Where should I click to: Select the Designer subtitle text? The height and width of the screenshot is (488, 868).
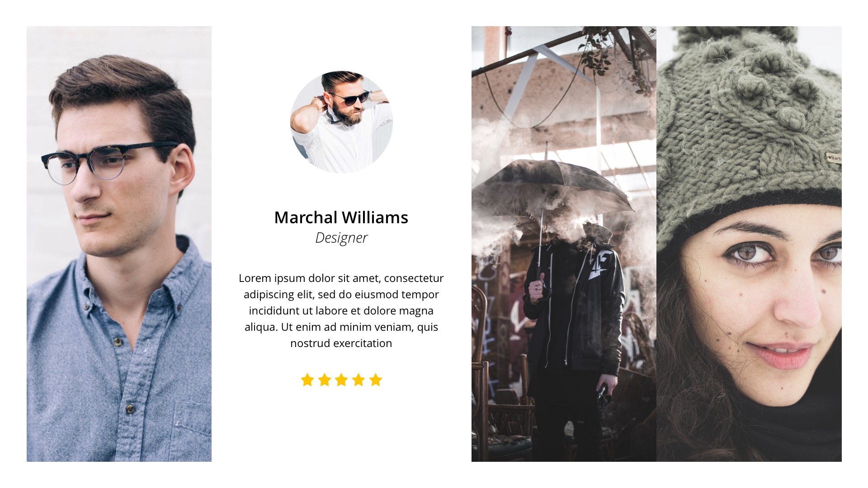tap(341, 238)
